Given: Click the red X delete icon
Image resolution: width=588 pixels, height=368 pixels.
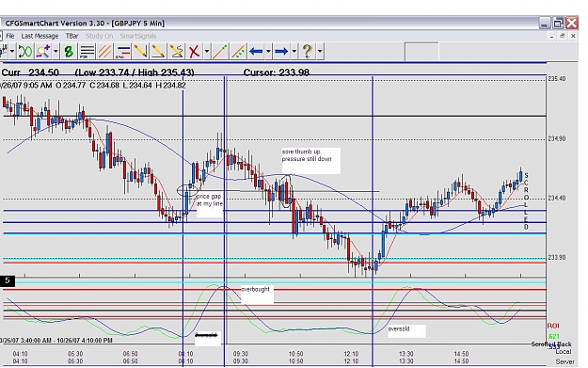Looking at the screenshot, I should 194,51.
